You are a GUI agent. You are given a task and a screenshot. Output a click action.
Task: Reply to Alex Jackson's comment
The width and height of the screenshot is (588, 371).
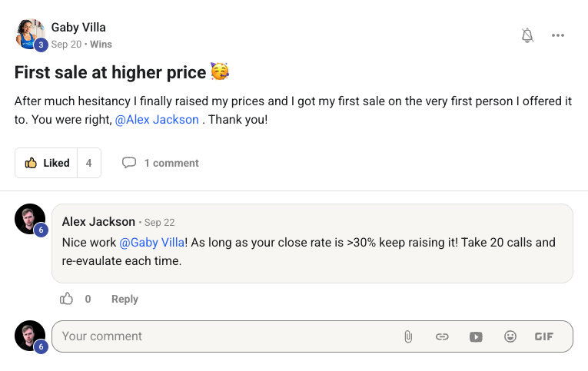click(125, 299)
